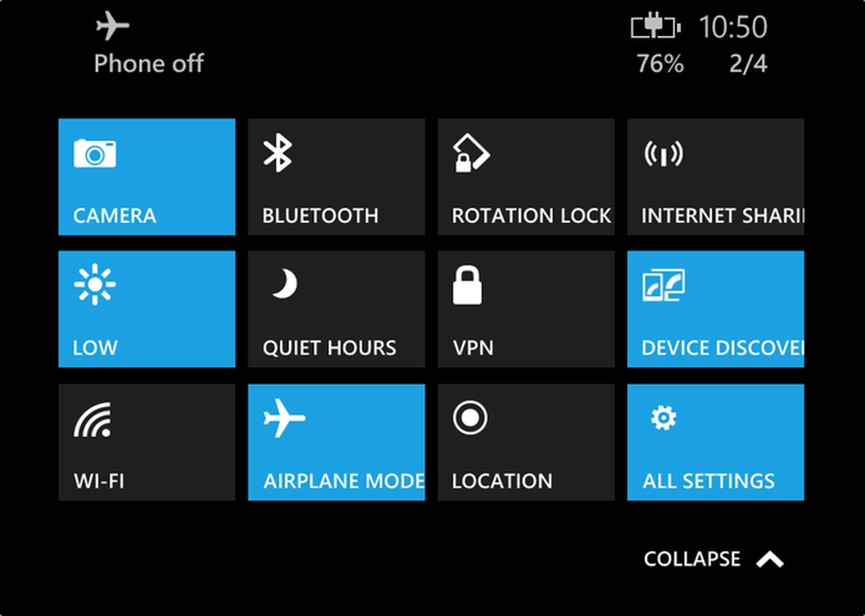Open the Camera quick action

coord(146,176)
